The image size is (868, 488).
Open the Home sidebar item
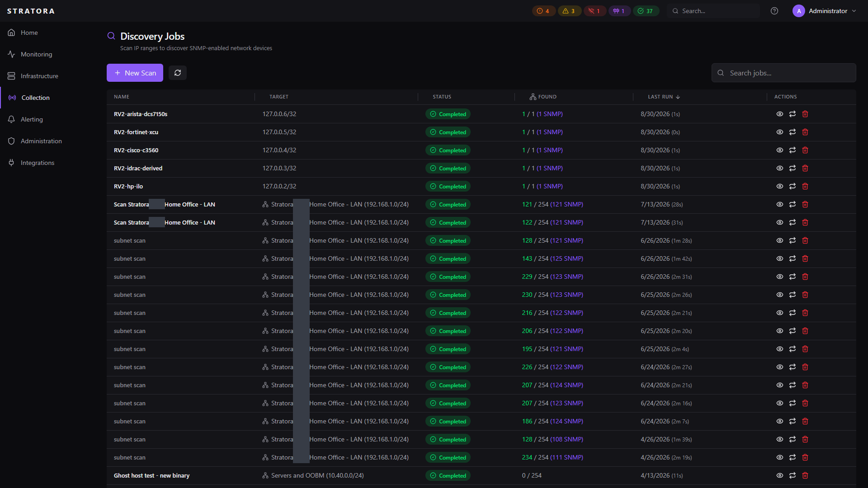pyautogui.click(x=29, y=33)
